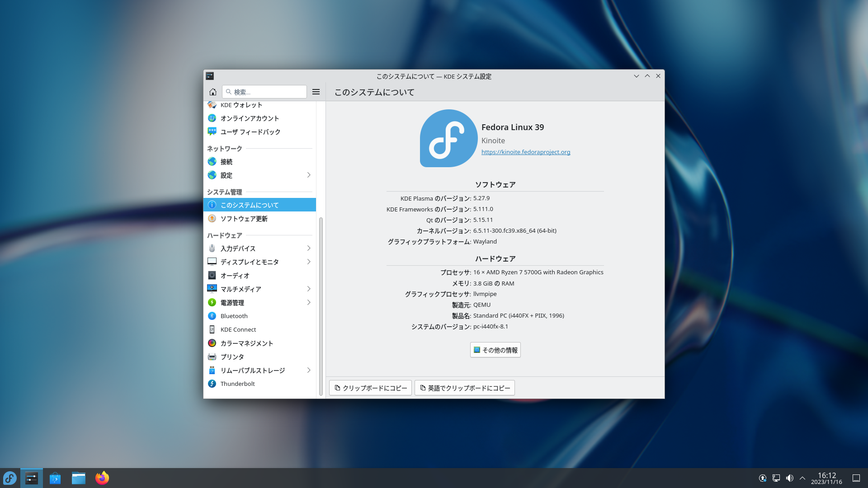Open the volume icon in system tray
The width and height of the screenshot is (868, 488).
coord(789,478)
